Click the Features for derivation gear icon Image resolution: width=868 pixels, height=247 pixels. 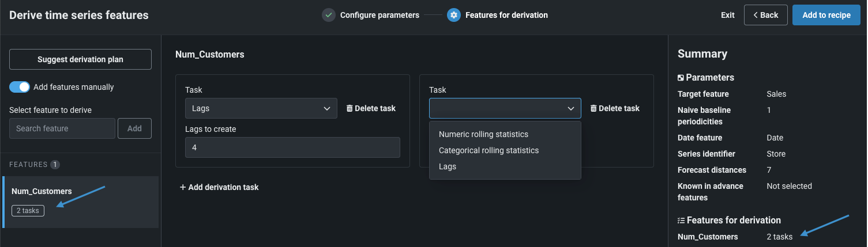tap(454, 15)
